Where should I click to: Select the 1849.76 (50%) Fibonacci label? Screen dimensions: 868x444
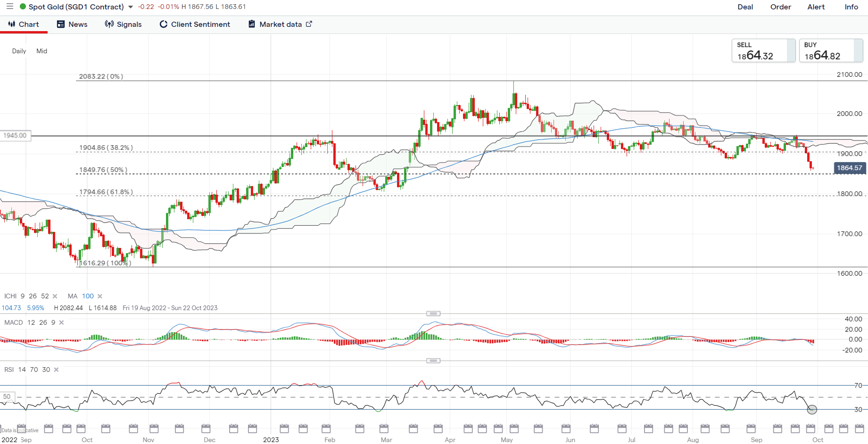click(x=103, y=170)
